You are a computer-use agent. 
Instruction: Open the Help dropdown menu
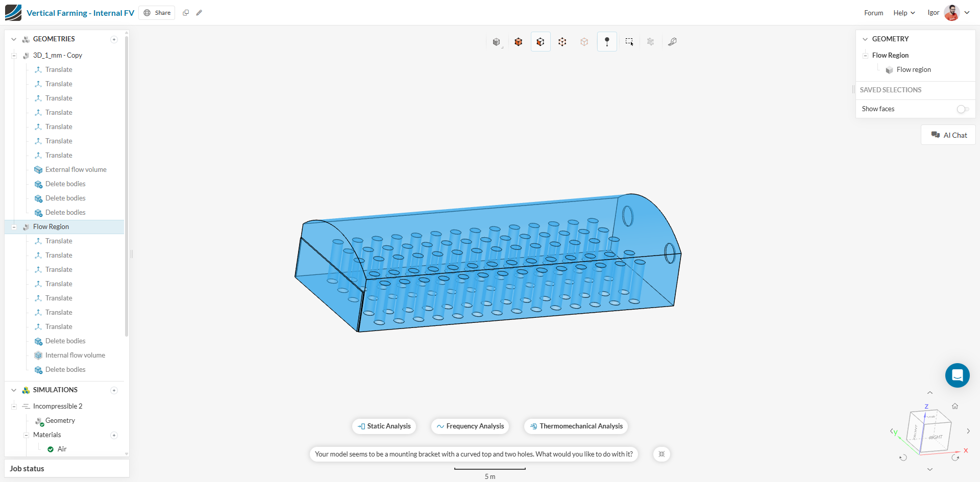[904, 13]
